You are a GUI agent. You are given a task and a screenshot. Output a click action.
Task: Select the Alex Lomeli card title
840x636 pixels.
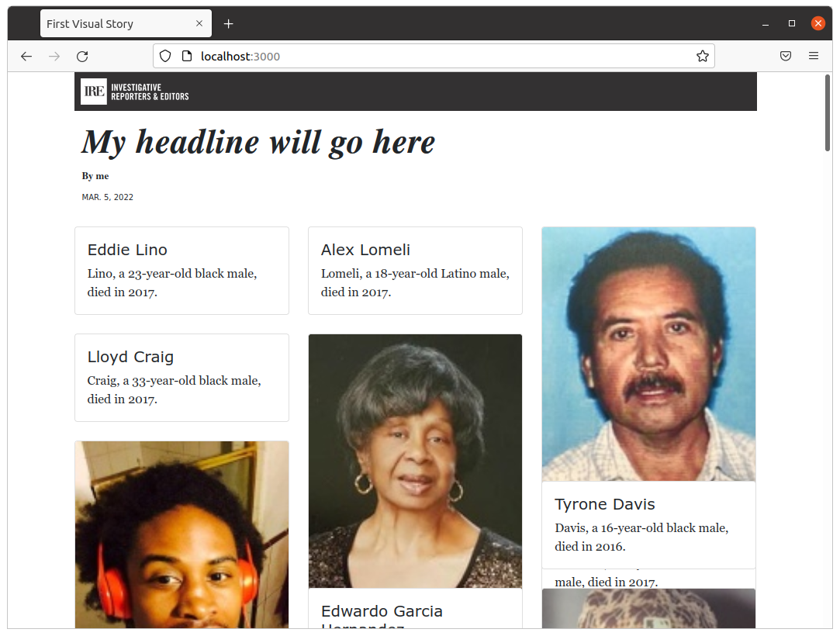366,250
